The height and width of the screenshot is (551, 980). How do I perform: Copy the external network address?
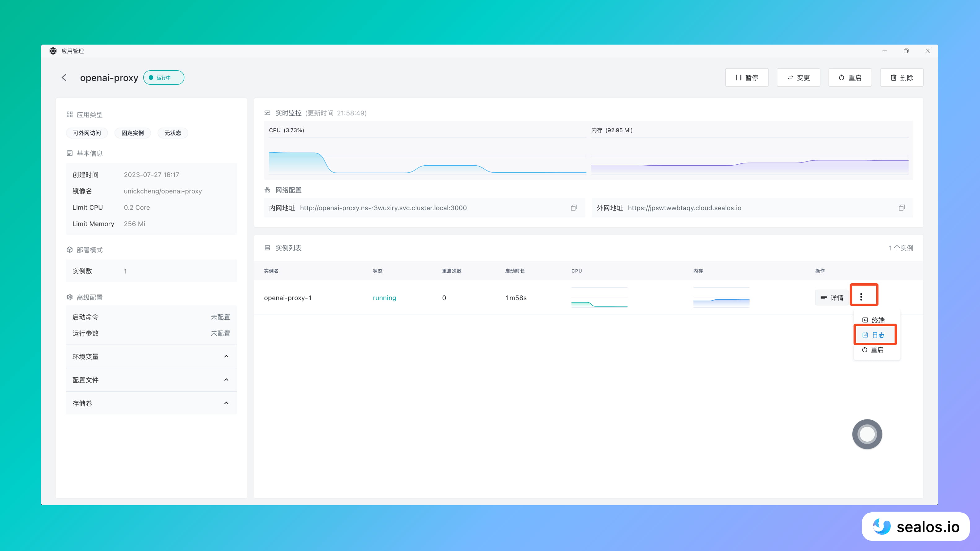point(902,208)
